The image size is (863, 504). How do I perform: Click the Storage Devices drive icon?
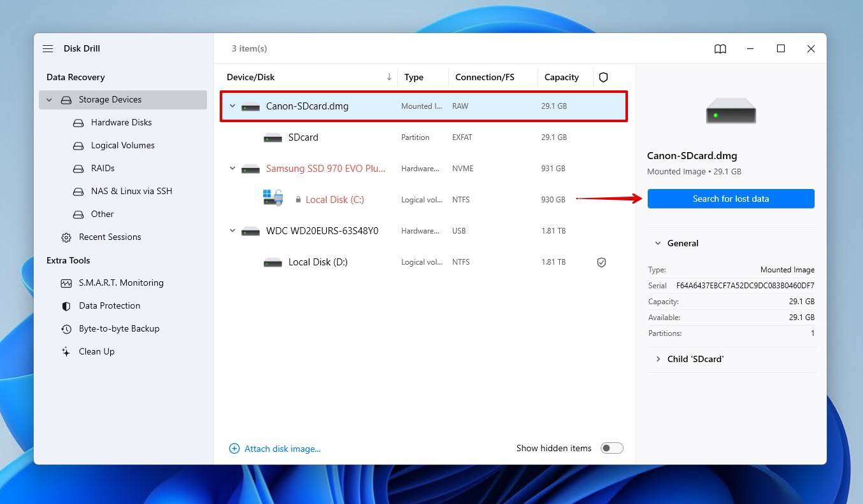click(66, 100)
